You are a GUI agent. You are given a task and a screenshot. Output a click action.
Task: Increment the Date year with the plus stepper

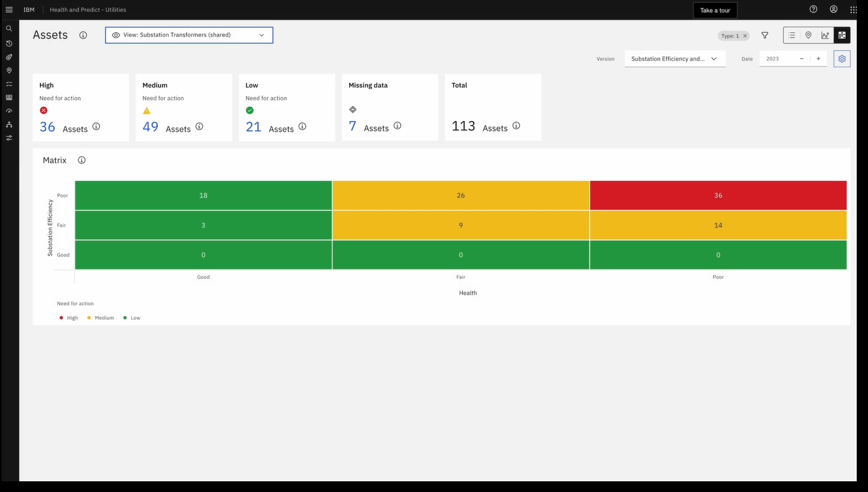pyautogui.click(x=818, y=59)
